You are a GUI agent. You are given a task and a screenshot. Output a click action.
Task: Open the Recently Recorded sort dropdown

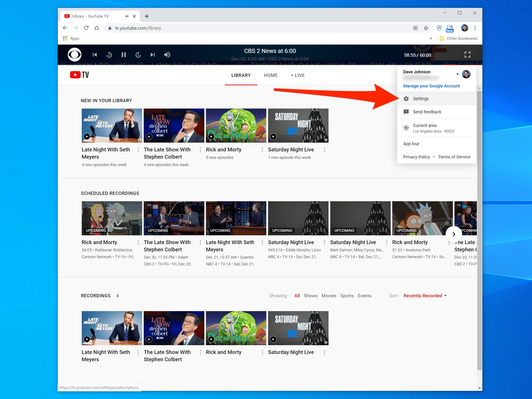coord(425,296)
